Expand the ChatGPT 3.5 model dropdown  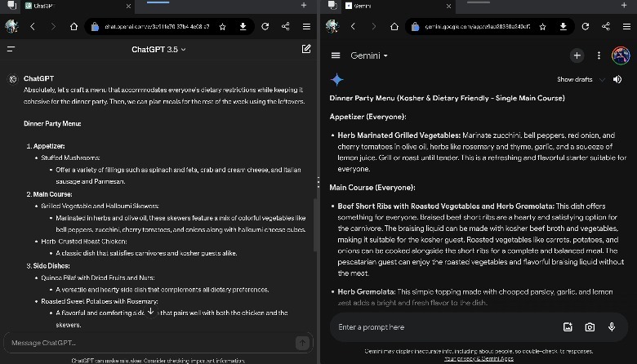tap(159, 49)
